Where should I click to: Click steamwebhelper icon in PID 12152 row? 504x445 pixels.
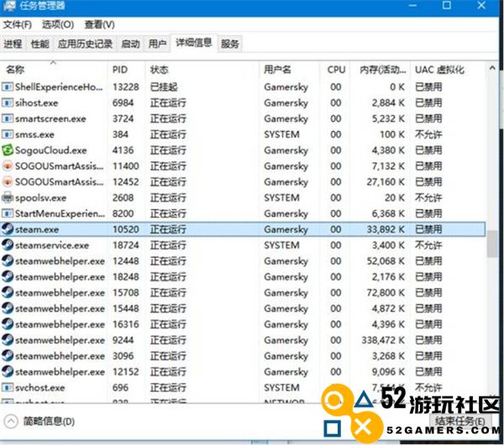(8, 372)
